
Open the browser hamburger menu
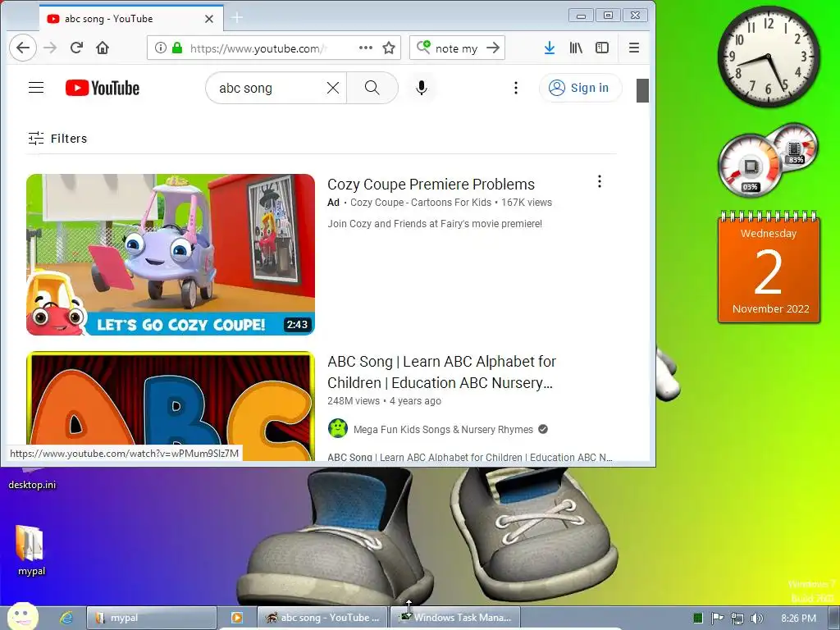[x=634, y=48]
